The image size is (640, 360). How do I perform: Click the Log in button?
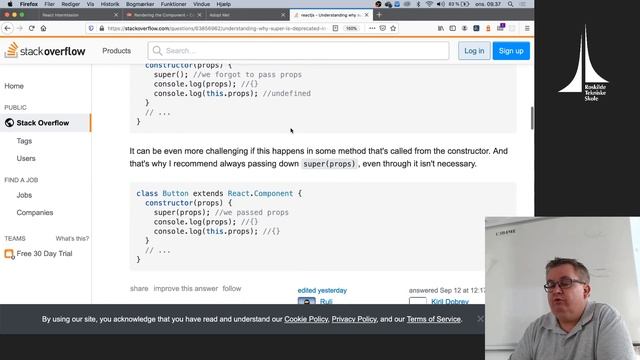[474, 51]
